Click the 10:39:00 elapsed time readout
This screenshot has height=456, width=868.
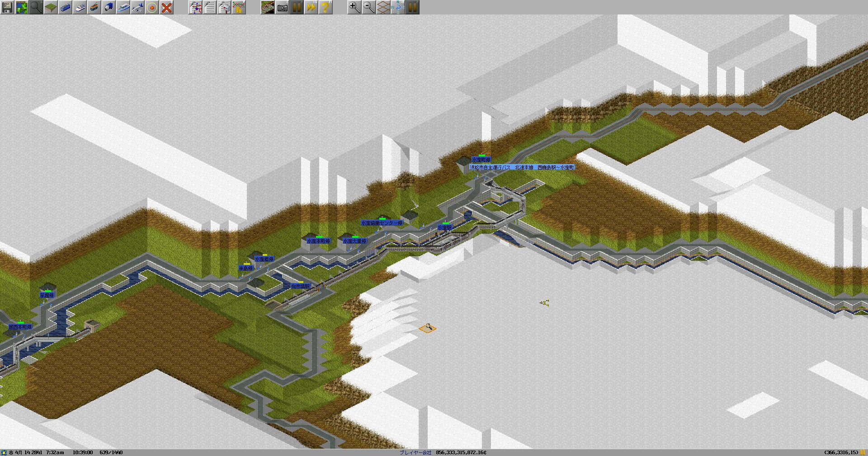click(x=83, y=452)
